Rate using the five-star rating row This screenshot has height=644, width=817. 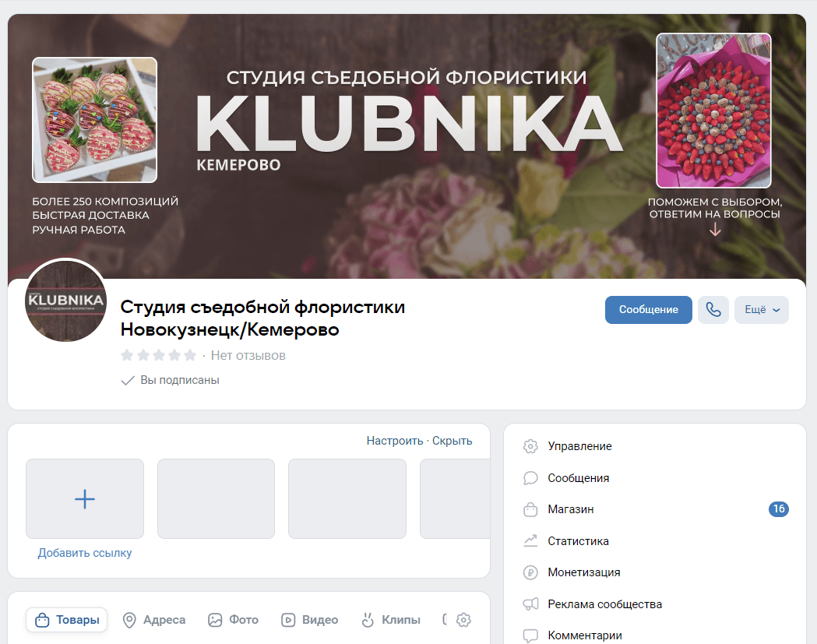click(158, 355)
